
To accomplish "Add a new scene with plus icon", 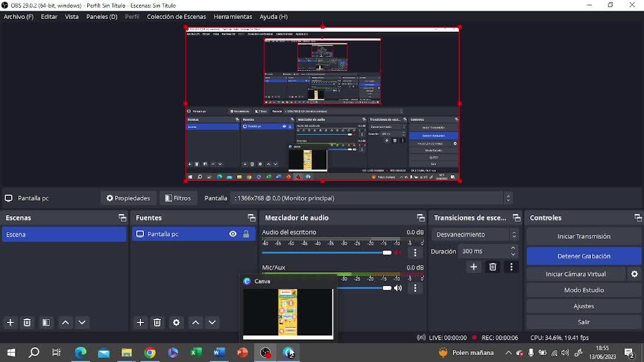I will coord(10,322).
